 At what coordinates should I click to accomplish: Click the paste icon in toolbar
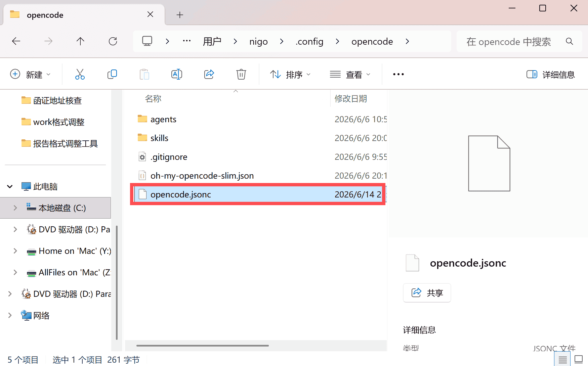click(144, 74)
